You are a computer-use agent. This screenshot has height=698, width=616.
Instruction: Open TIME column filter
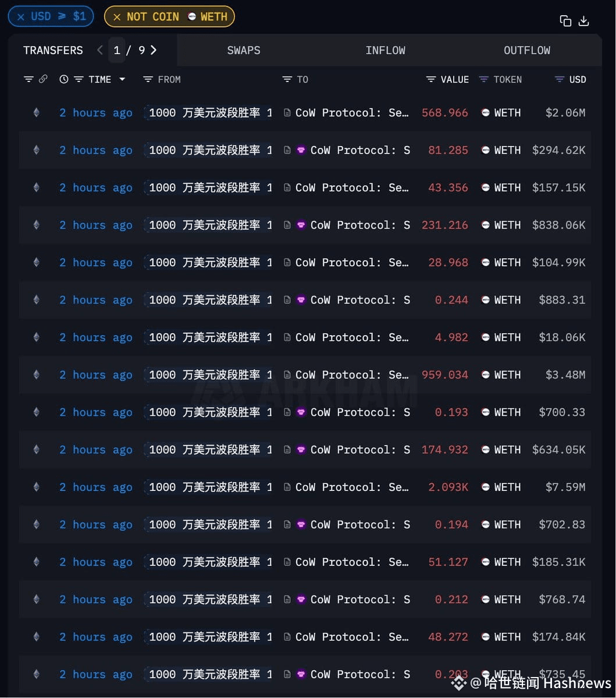coord(79,79)
